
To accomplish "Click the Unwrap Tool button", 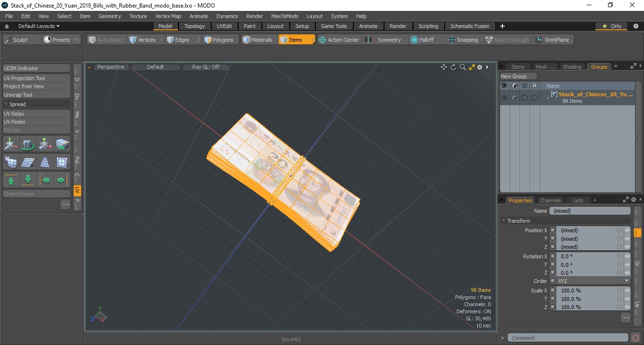I will [x=37, y=95].
